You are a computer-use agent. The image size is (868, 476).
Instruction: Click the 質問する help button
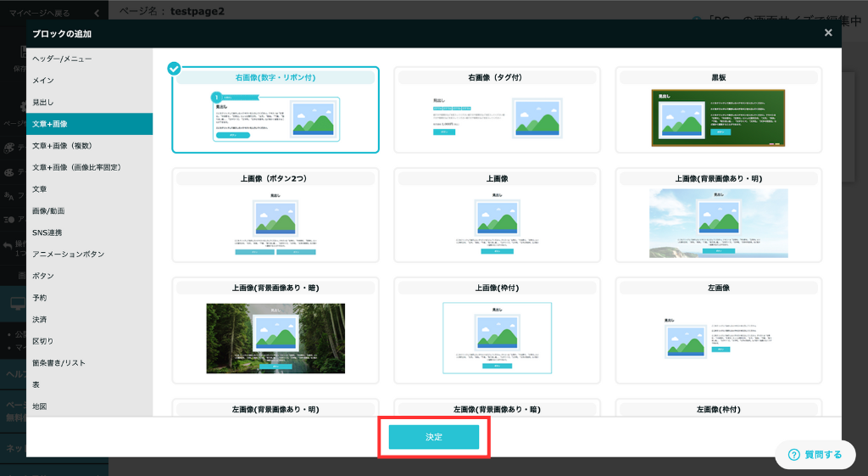tap(815, 455)
